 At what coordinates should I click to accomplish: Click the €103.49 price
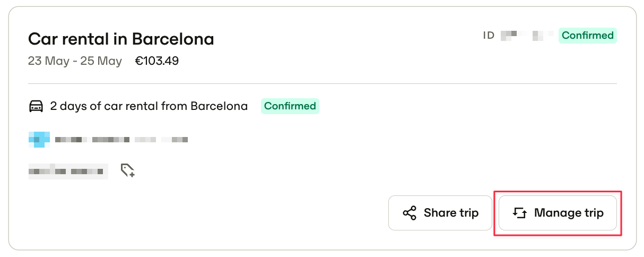point(157,61)
